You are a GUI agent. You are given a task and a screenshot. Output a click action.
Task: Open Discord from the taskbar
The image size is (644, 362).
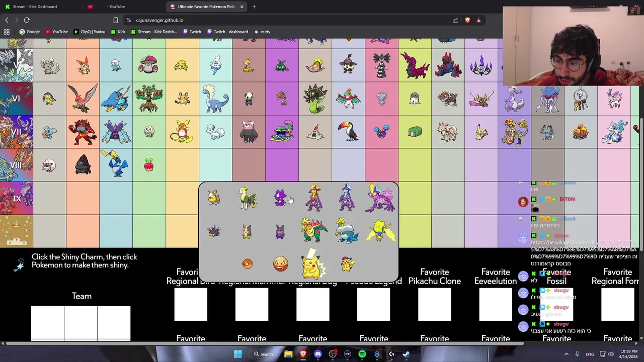317,354
